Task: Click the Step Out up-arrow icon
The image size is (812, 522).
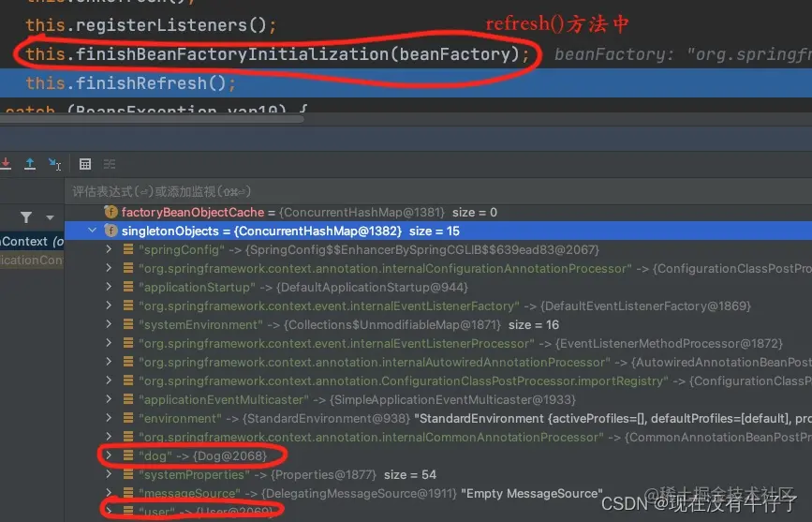Action: tap(30, 164)
